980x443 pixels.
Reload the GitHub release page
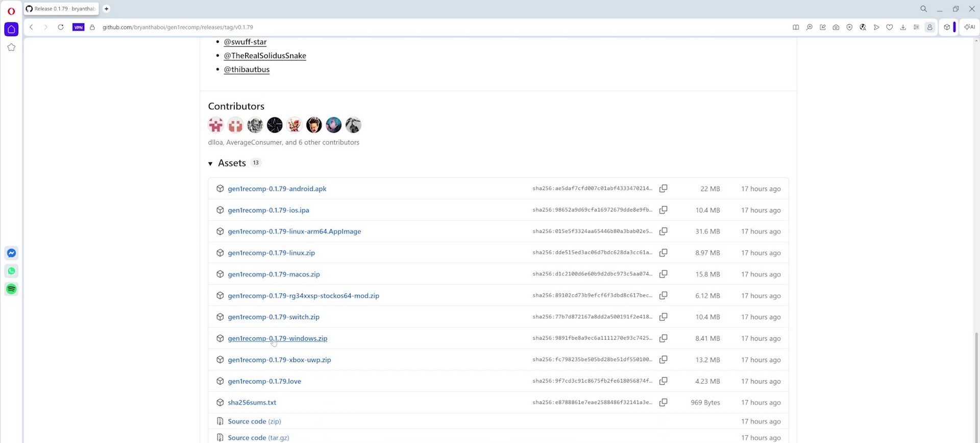click(61, 27)
